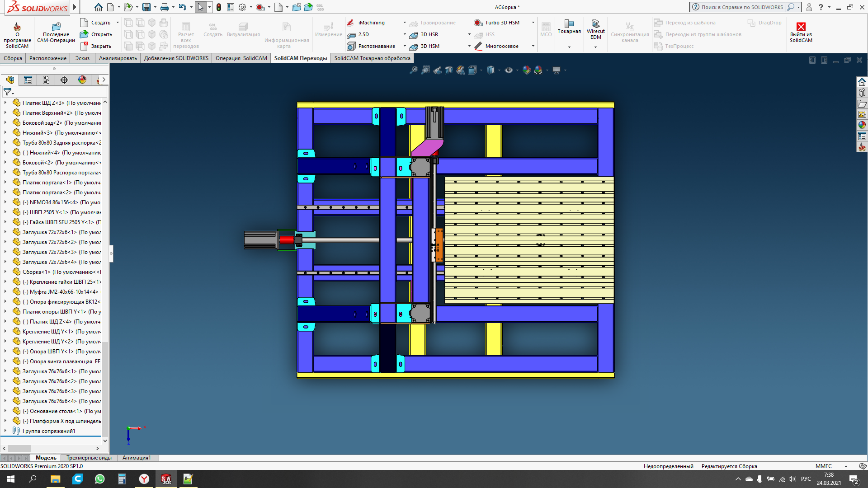Open the 2.5D operations dropdown arrow
Viewport: 868px width, 488px height.
405,34
